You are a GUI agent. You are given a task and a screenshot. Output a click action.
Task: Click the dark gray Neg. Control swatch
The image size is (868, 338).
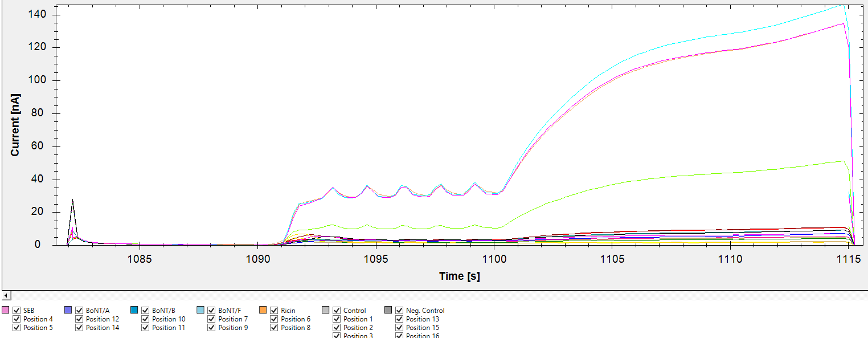tap(388, 310)
